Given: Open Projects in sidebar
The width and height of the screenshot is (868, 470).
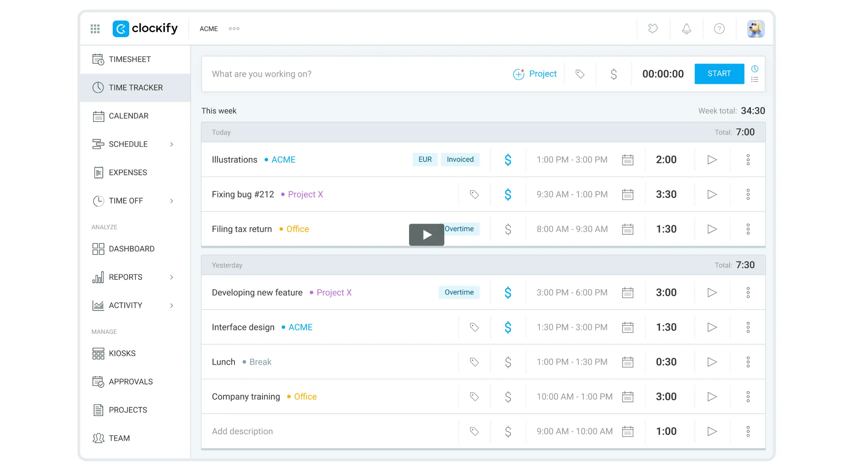Looking at the screenshot, I should 135,410.
